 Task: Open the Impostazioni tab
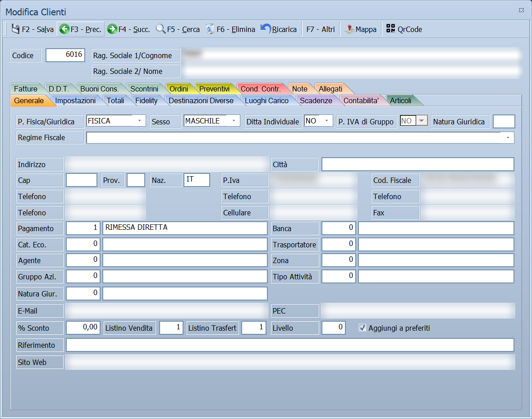tap(75, 100)
